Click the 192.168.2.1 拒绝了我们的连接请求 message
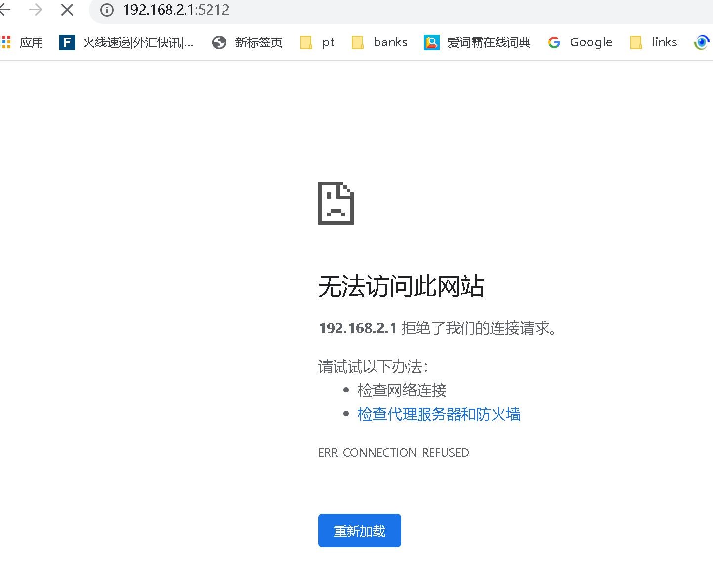The width and height of the screenshot is (713, 588). [438, 328]
